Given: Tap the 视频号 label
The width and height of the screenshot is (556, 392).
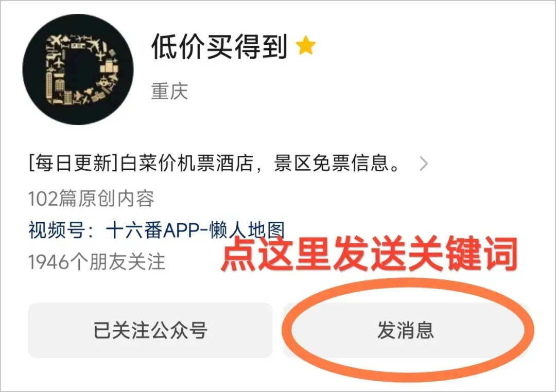Looking at the screenshot, I should [57, 230].
